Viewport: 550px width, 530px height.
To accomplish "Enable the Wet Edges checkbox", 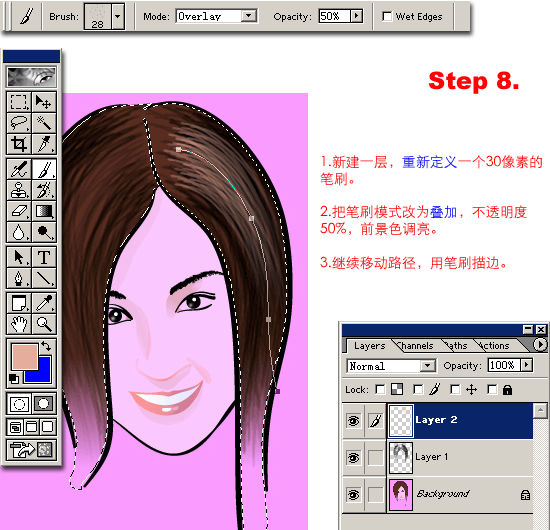I will (x=387, y=16).
